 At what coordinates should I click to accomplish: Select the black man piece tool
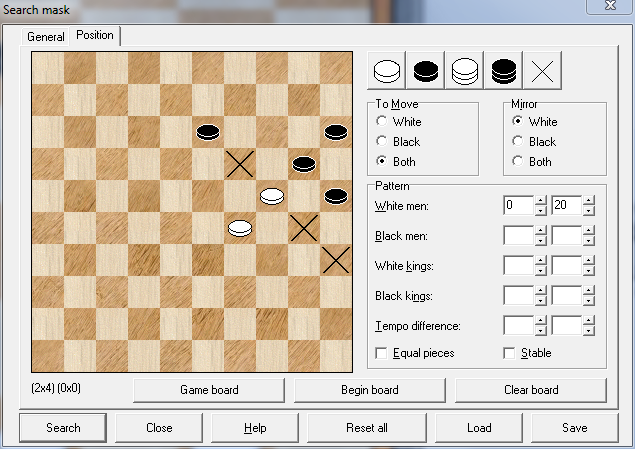coord(427,71)
